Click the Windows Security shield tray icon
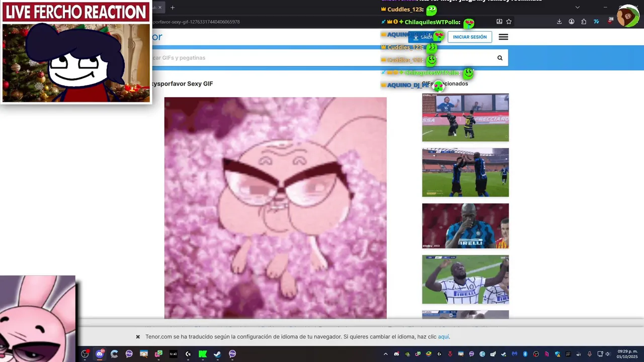The width and height of the screenshot is (644, 362). (x=557, y=354)
